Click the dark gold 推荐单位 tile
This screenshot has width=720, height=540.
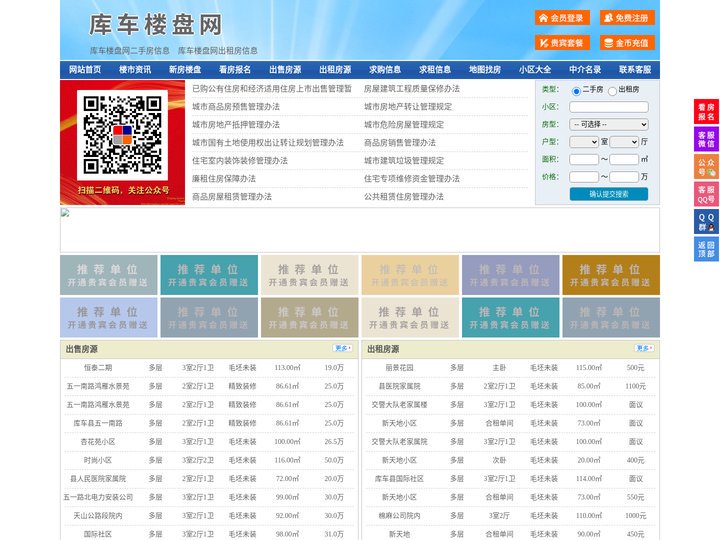[611, 275]
